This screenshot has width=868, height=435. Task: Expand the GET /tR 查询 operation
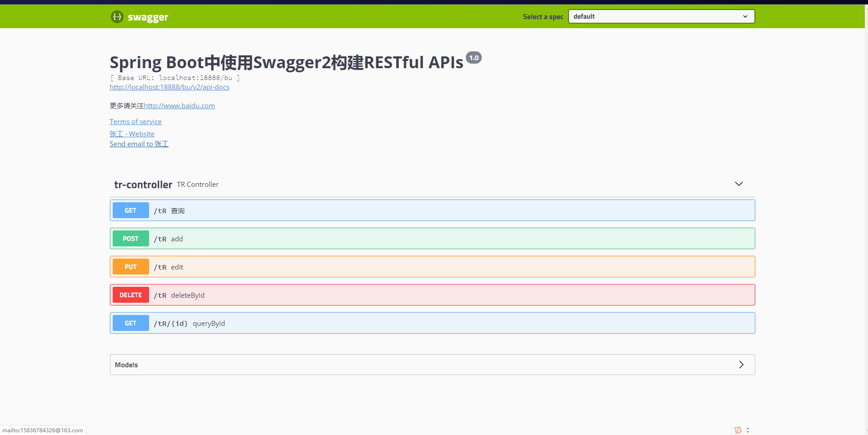click(x=433, y=210)
